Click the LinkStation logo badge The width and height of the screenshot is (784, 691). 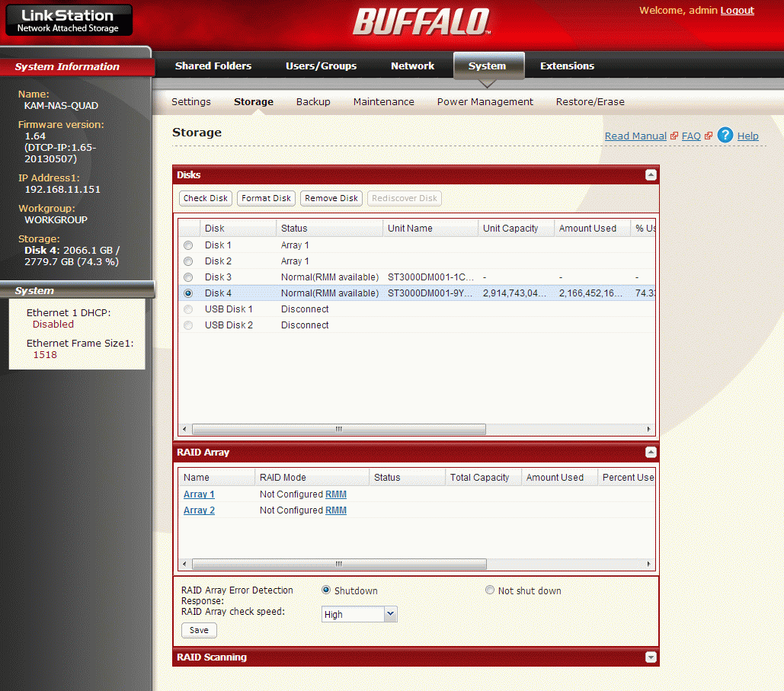[x=69, y=20]
